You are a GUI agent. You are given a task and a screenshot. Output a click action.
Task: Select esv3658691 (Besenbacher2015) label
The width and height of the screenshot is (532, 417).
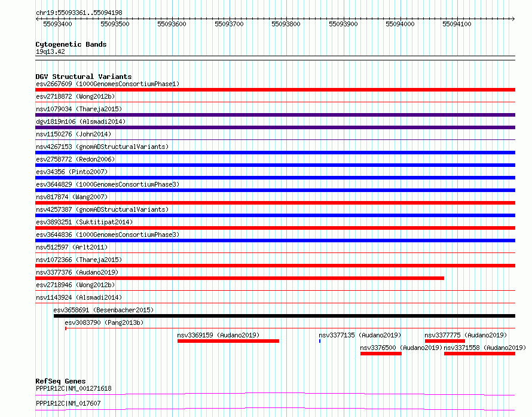tap(103, 310)
